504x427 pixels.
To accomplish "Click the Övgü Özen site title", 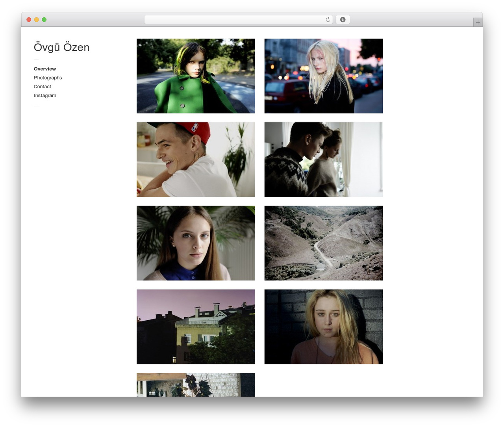I will click(61, 47).
